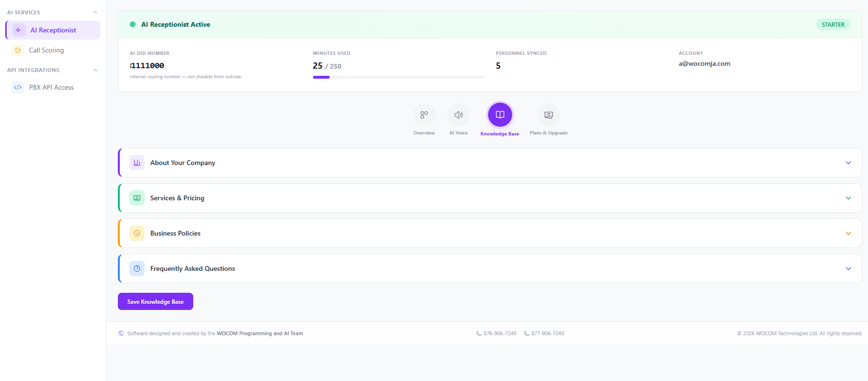Click the green active status dot
868x381 pixels.
click(133, 24)
